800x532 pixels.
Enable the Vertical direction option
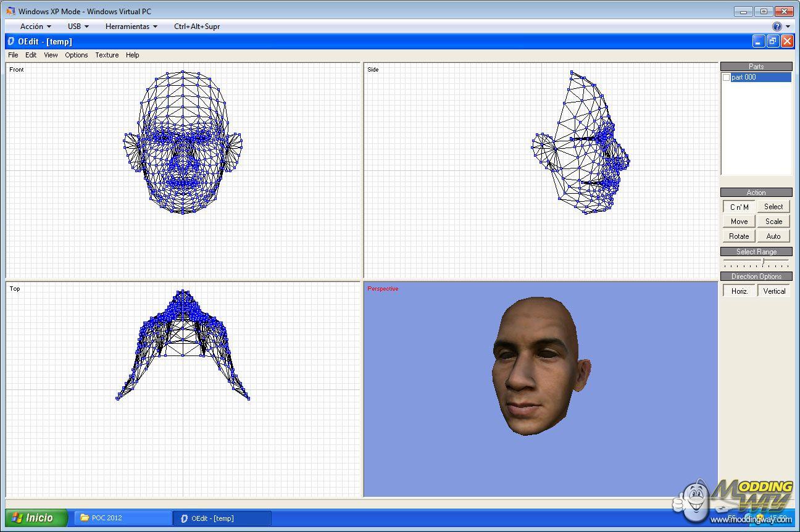tap(774, 291)
